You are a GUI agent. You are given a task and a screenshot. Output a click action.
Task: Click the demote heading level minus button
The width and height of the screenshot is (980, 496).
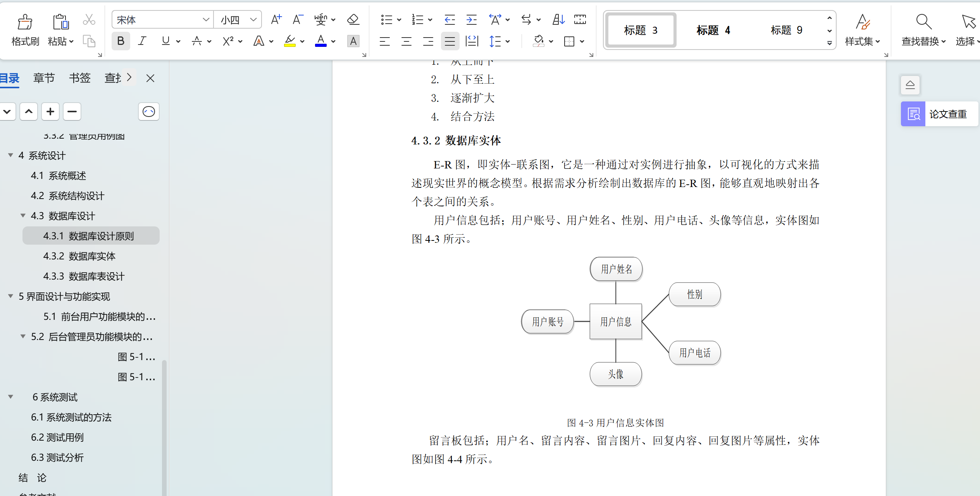pyautogui.click(x=72, y=112)
